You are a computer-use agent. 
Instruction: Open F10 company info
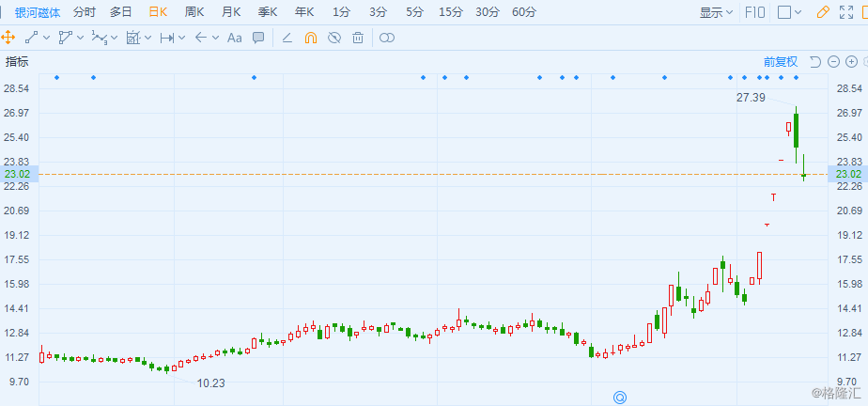pos(754,12)
